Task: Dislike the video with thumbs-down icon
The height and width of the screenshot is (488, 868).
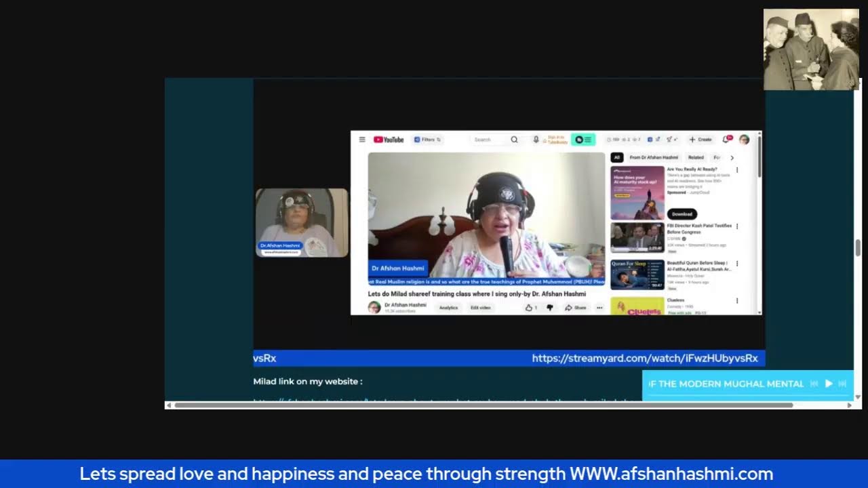Action: click(x=549, y=308)
